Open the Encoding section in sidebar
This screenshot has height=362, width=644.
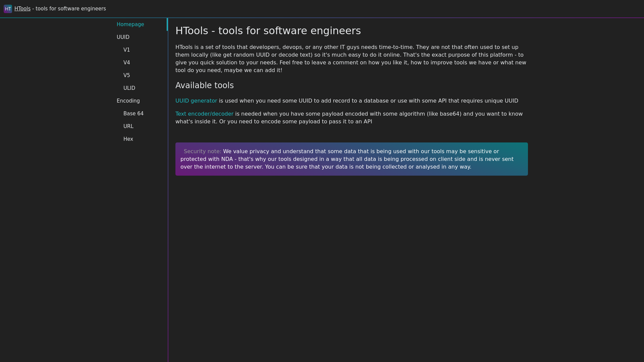coord(128,101)
